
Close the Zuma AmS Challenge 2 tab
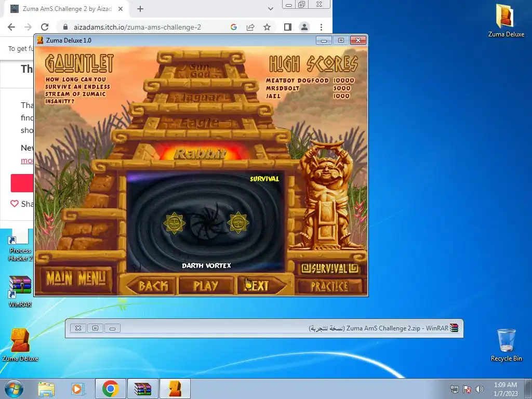coord(121,9)
